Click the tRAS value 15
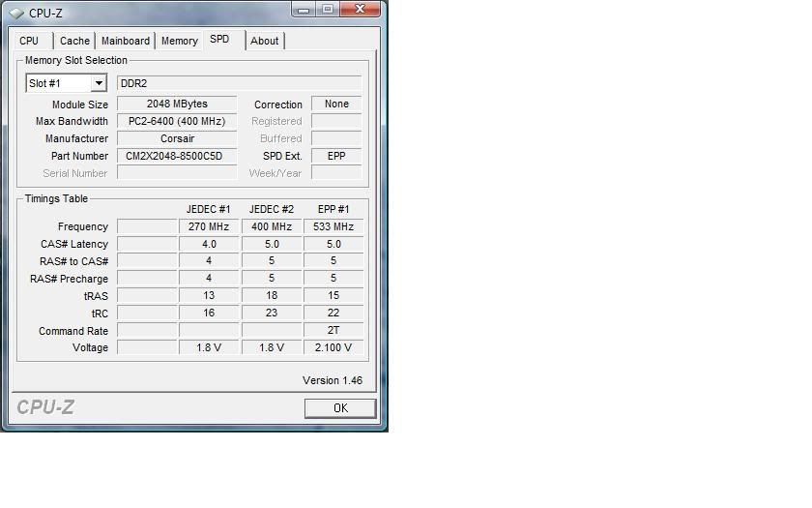 click(x=333, y=295)
